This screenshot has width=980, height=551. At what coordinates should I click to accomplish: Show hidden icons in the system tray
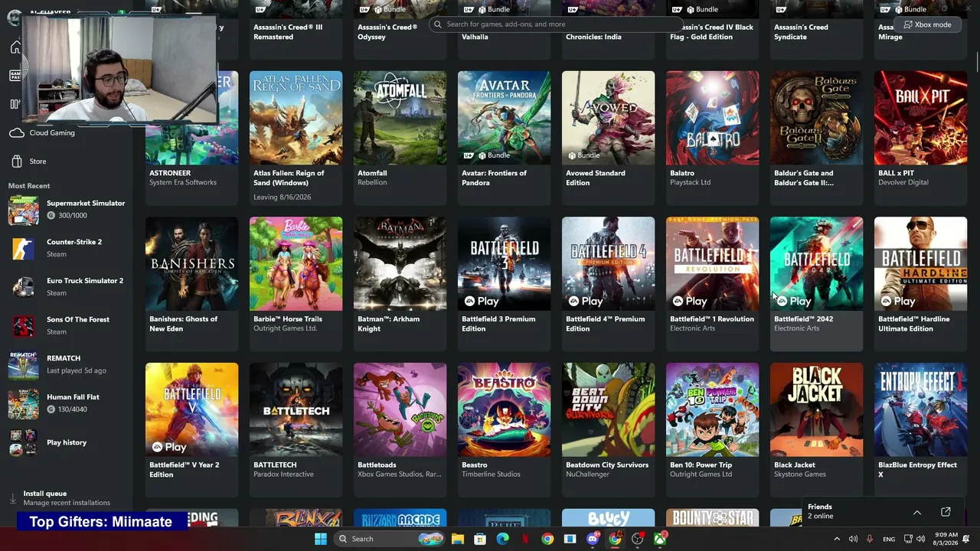point(836,539)
